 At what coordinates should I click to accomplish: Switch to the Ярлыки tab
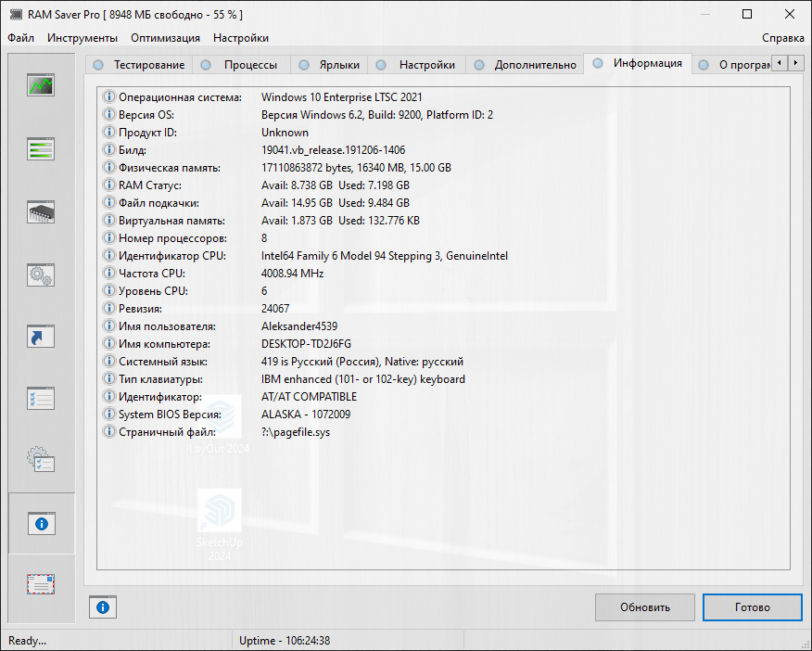[339, 65]
